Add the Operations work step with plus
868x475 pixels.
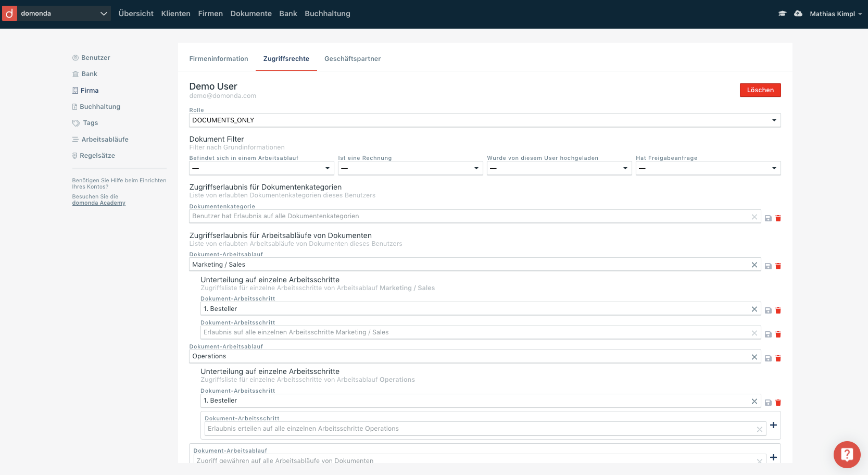point(773,425)
